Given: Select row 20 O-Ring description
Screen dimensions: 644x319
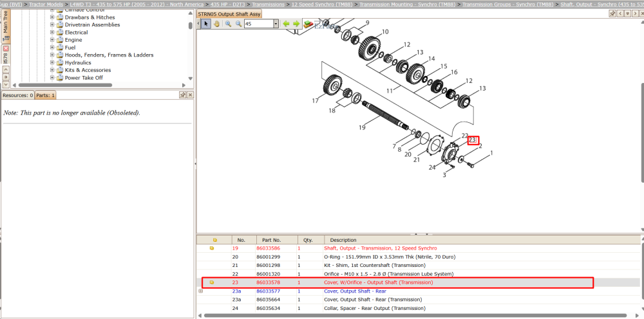Looking at the screenshot, I should click(390, 257).
